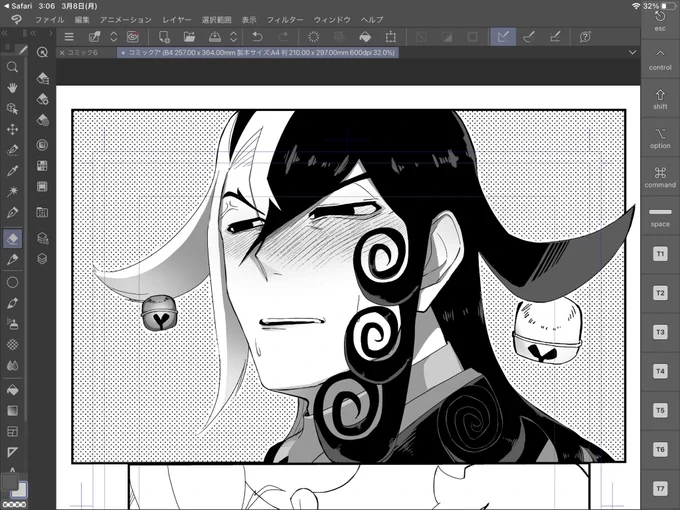Open the up-down arrows next to save icon
This screenshot has height=510, width=680.
pos(233,37)
